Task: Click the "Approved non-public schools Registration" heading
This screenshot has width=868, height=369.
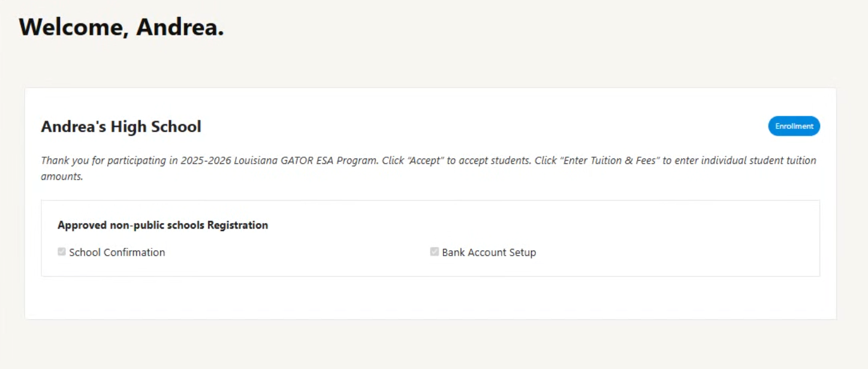Action: coord(162,225)
